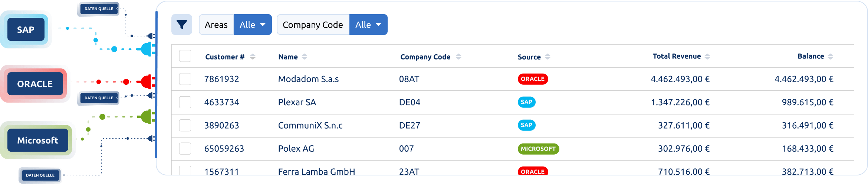Viewport: 868px width, 184px height.
Task: Sort by Source column arrows
Action: [x=548, y=57]
